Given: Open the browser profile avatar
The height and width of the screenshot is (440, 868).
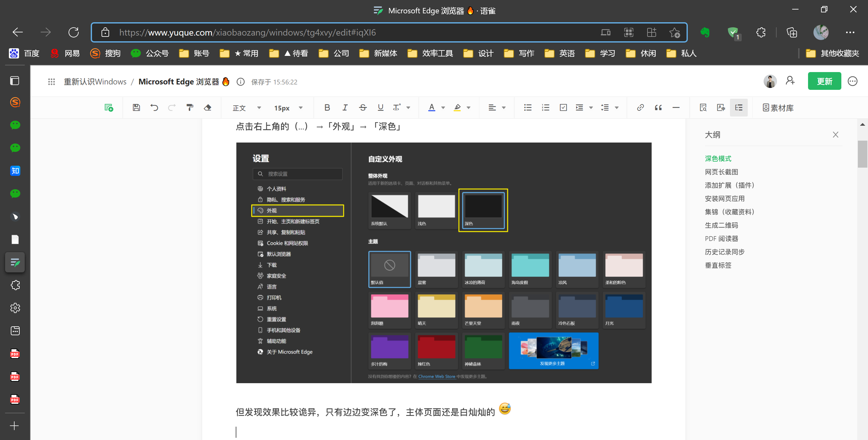Looking at the screenshot, I should [x=820, y=33].
